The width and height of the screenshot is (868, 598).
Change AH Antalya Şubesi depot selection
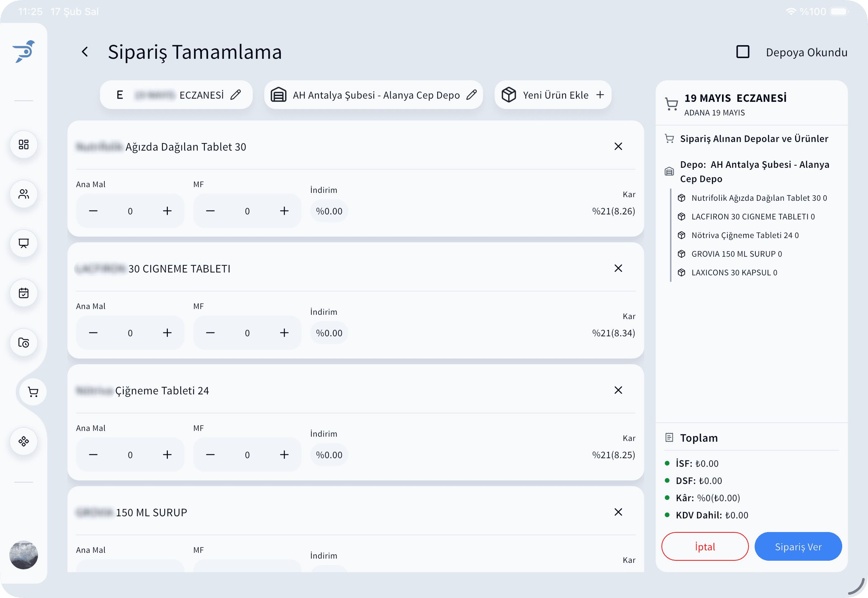[471, 95]
